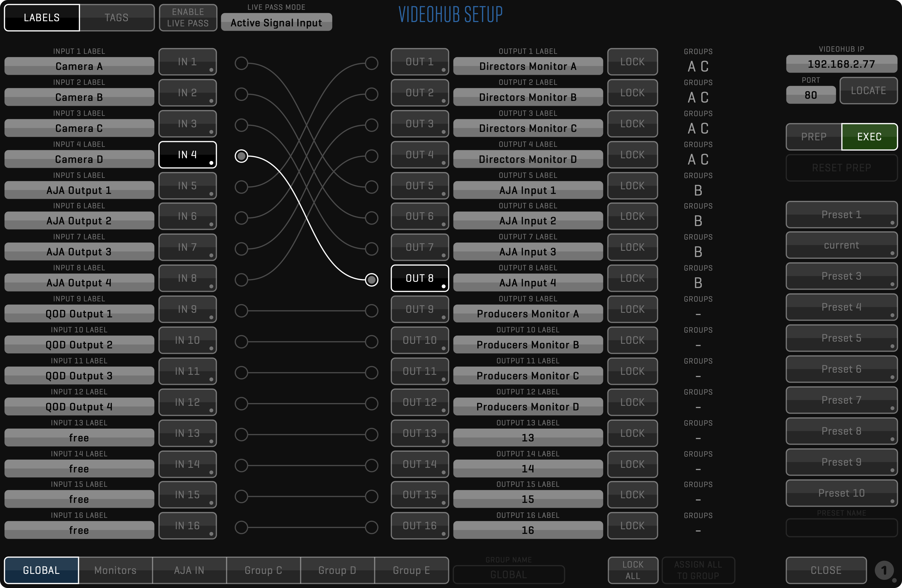Select the IN 7 source button
This screenshot has width=902, height=588.
[187, 247]
